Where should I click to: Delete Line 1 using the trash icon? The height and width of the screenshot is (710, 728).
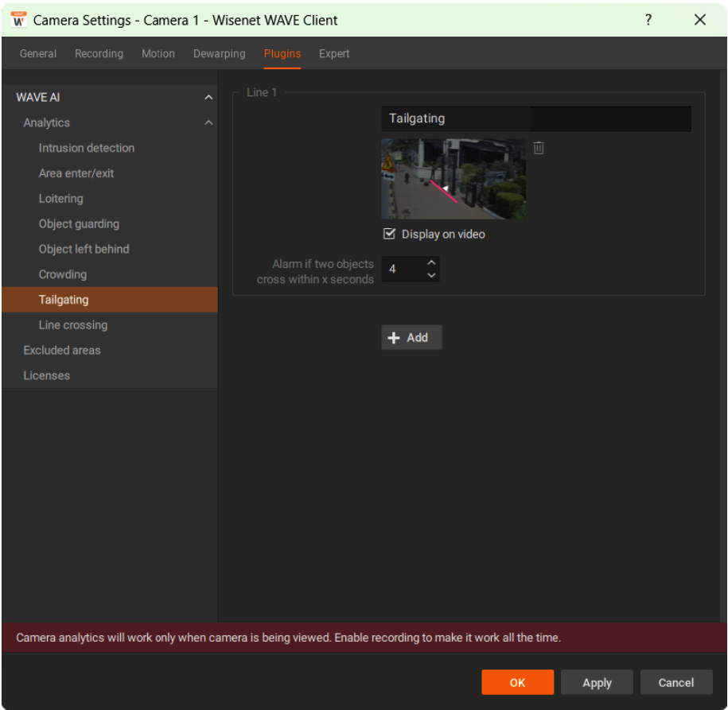(x=539, y=148)
